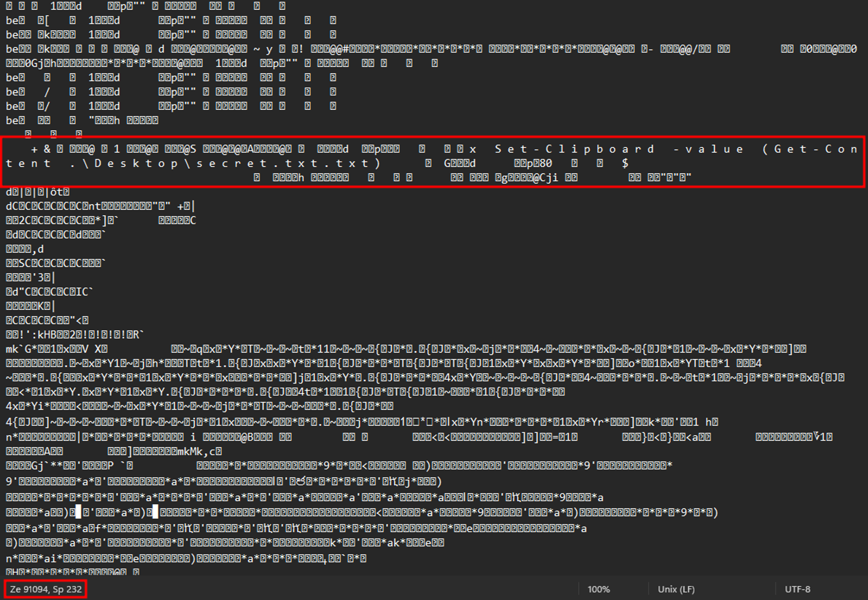868x600 pixels.
Task: Click the (Get-Con text at line end
Action: [810, 149]
